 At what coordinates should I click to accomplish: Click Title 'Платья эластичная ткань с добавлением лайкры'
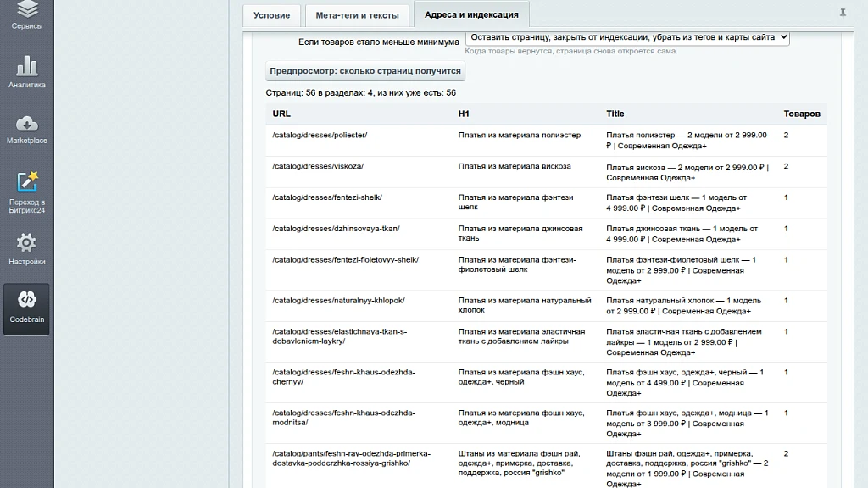click(x=684, y=342)
